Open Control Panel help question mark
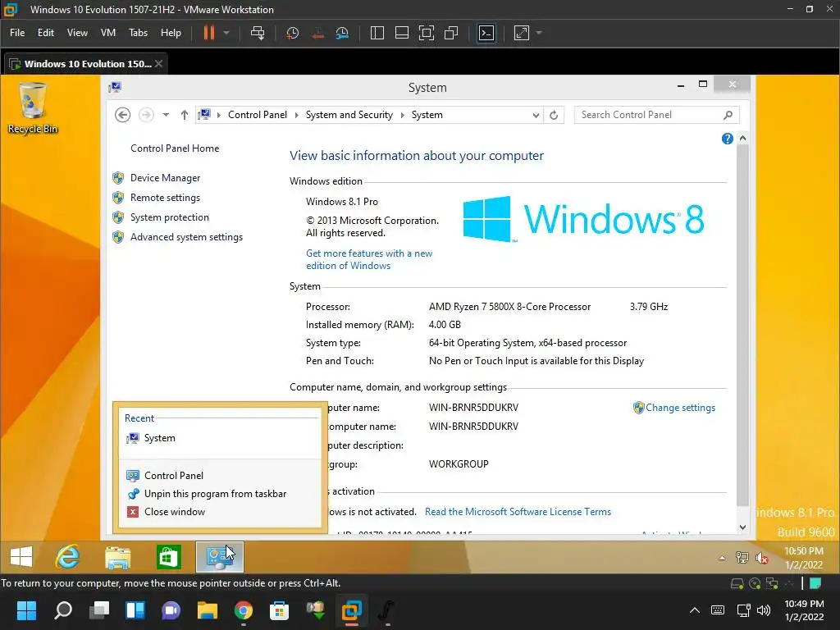Image resolution: width=840 pixels, height=630 pixels. click(727, 139)
